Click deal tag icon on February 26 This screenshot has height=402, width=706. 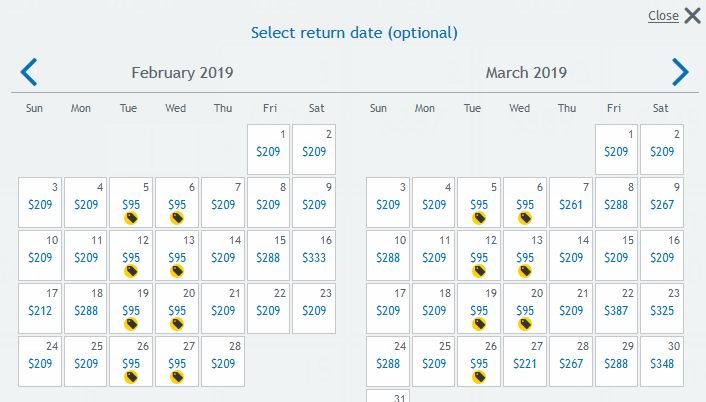[x=131, y=377]
